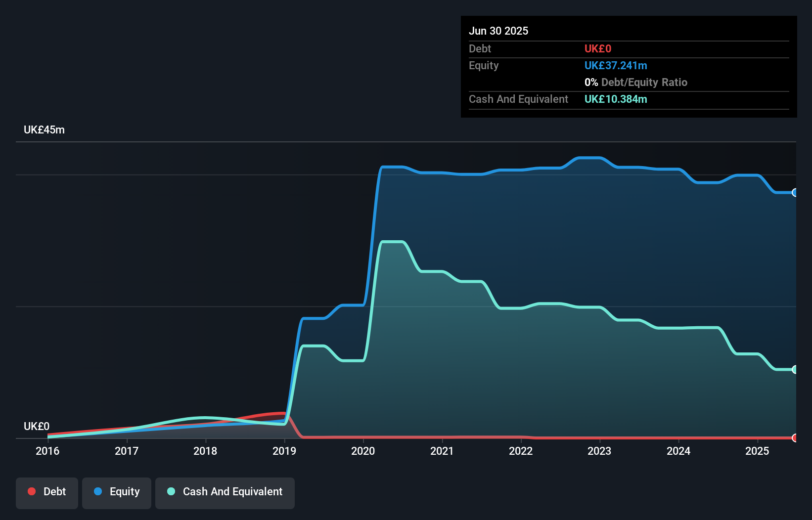Click the blue Equity legend dot
The height and width of the screenshot is (520, 812).
pos(98,491)
